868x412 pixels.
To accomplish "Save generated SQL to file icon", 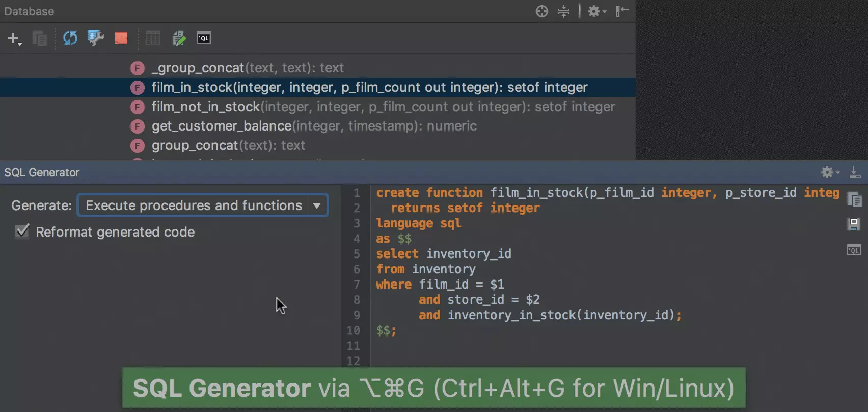I will point(854,224).
